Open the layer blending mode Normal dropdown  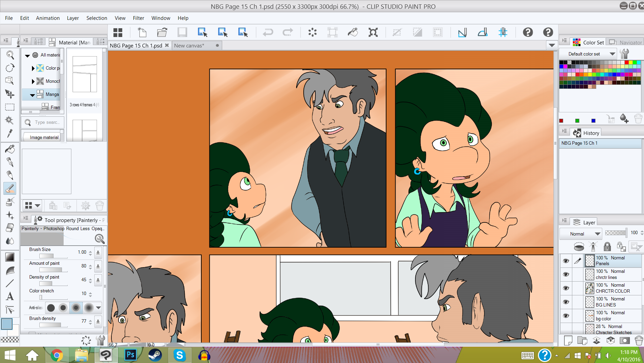coord(581,234)
